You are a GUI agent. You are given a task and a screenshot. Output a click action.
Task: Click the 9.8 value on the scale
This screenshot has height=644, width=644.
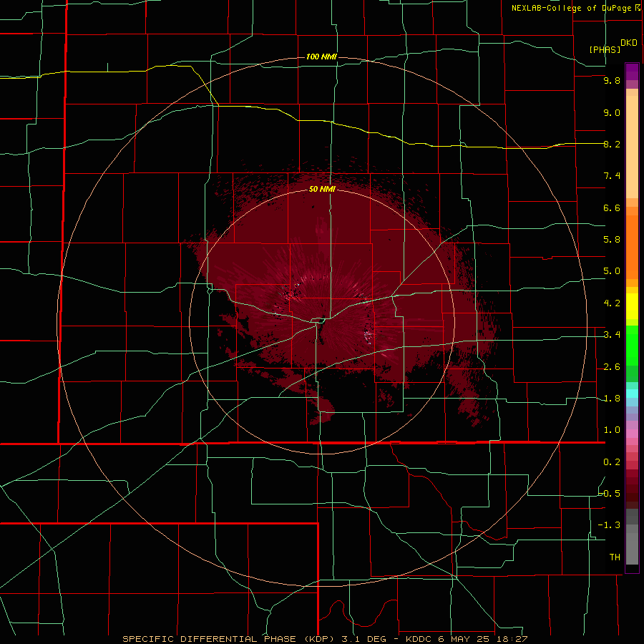[x=612, y=80]
